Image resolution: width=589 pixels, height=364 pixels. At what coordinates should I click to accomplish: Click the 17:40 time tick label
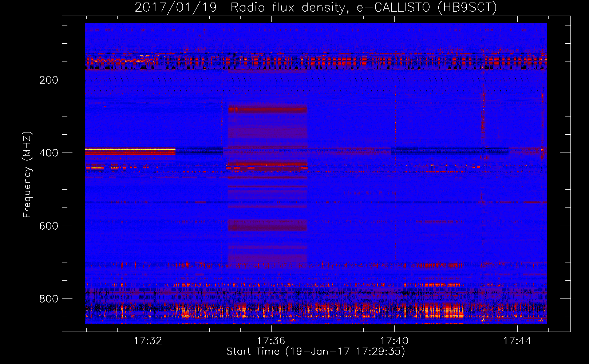(x=394, y=341)
